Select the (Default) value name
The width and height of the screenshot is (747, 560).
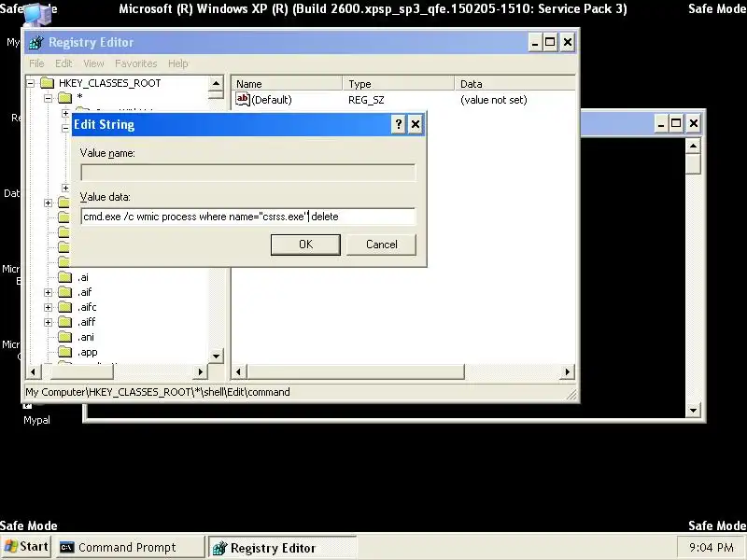[272, 100]
